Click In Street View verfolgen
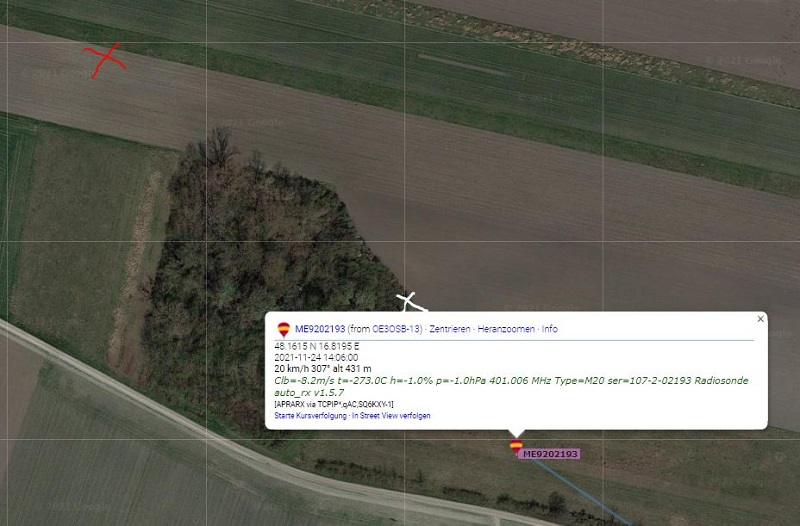This screenshot has height=526, width=800. pyautogui.click(x=391, y=416)
